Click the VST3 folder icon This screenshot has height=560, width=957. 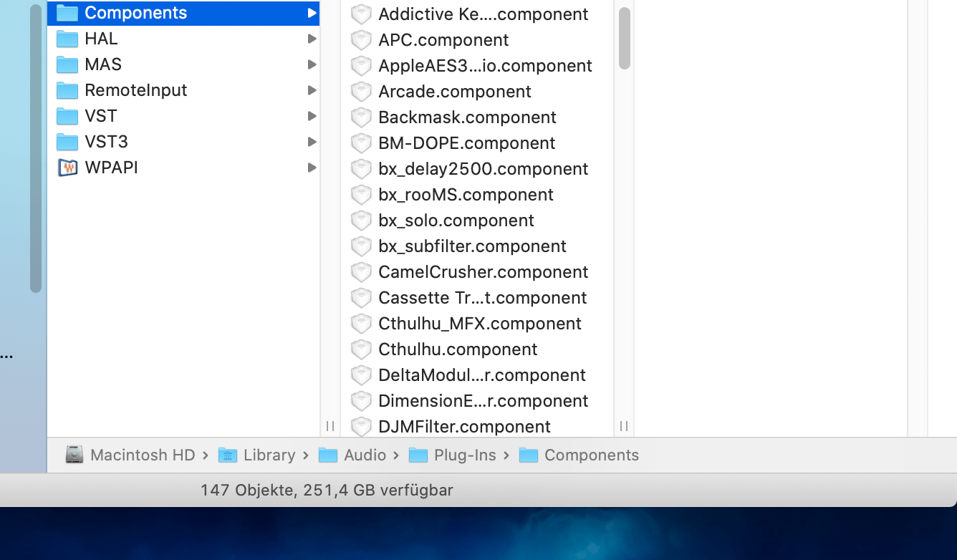pyautogui.click(x=67, y=142)
